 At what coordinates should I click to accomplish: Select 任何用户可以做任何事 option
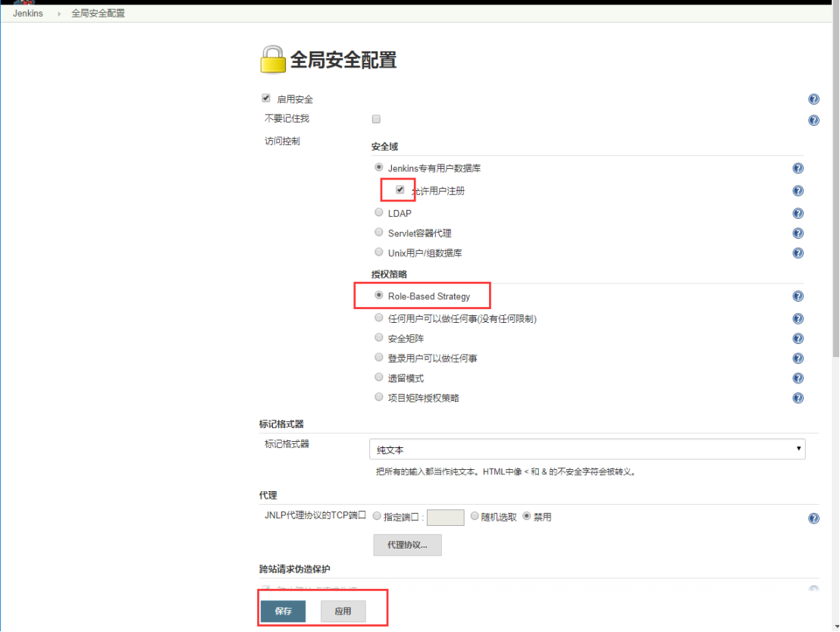tap(379, 318)
